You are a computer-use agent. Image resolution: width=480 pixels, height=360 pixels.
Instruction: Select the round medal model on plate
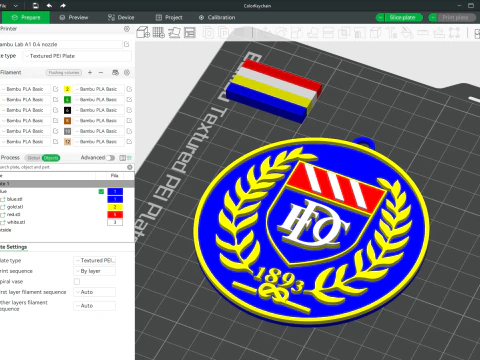coord(312,232)
